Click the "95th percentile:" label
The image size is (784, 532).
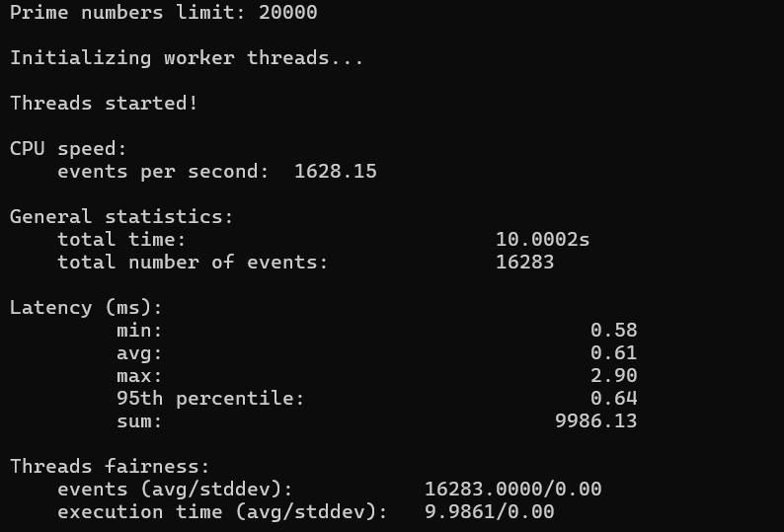210,399
